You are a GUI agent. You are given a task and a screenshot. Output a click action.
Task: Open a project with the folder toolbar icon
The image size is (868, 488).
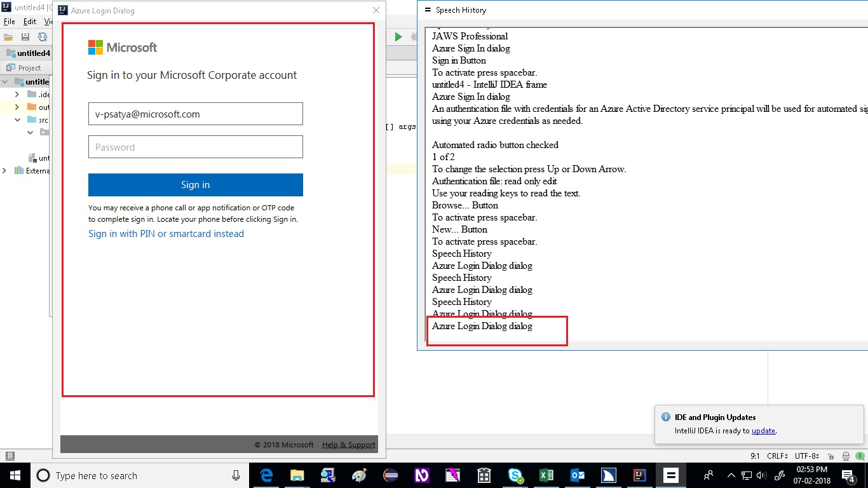(8, 37)
